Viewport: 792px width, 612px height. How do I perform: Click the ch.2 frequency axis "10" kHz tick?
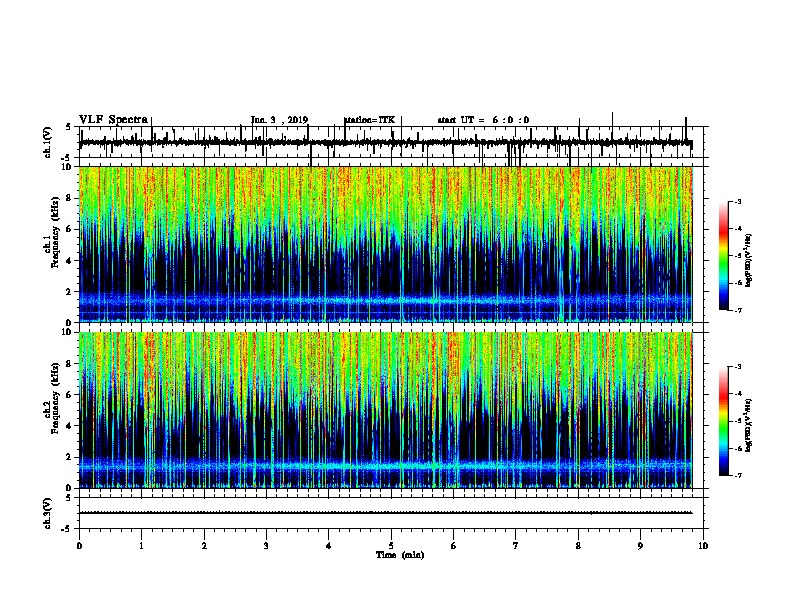[x=67, y=332]
